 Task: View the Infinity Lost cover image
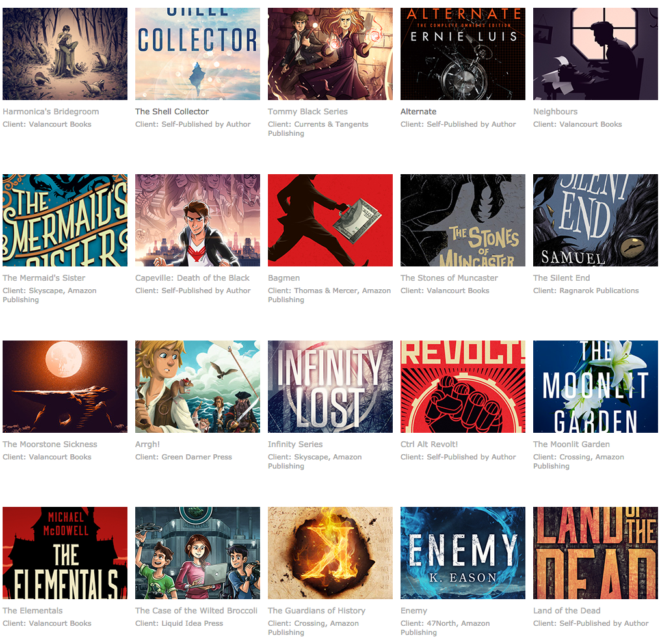pos(330,387)
